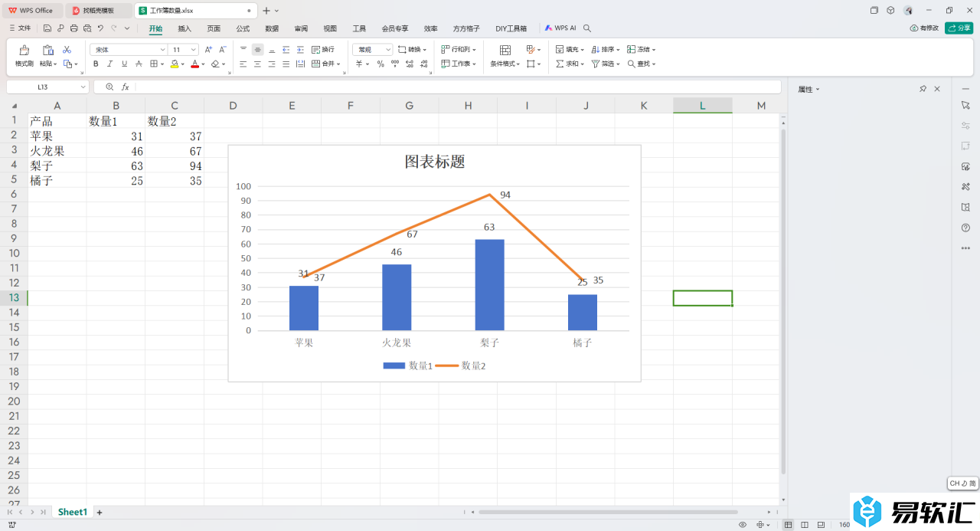Switch to normal view in status bar
This screenshot has height=531, width=980.
789,525
